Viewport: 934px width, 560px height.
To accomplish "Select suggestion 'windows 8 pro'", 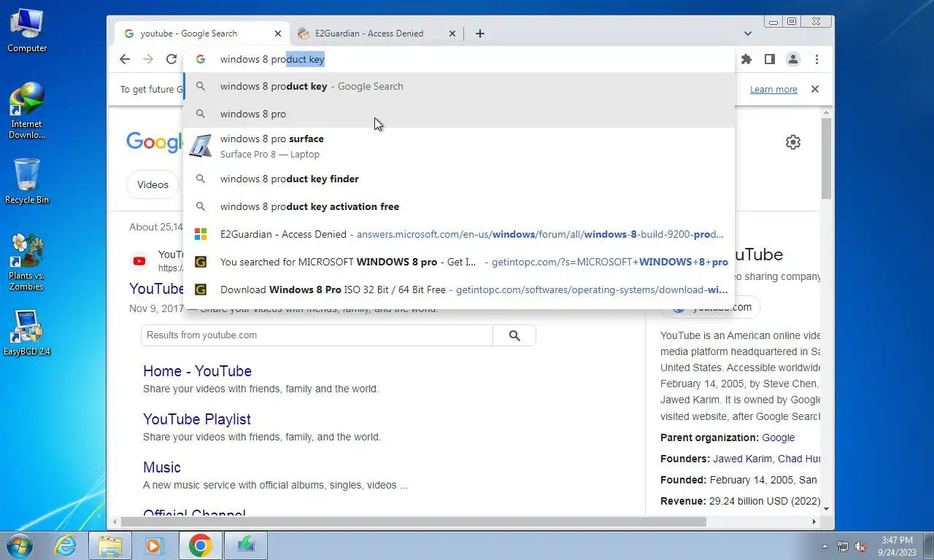I will pyautogui.click(x=459, y=114).
